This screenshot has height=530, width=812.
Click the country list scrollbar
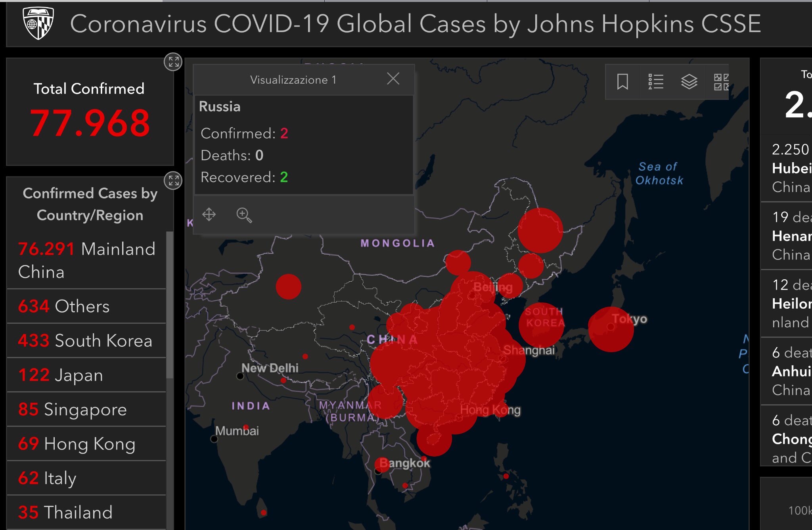[170, 305]
